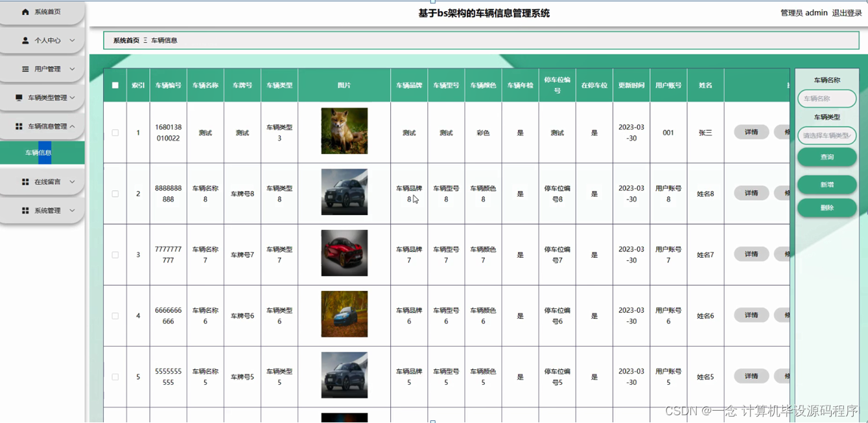Viewport: 868px width, 423px height.
Task: Open the 用户管理 sidebar menu
Action: (x=42, y=69)
